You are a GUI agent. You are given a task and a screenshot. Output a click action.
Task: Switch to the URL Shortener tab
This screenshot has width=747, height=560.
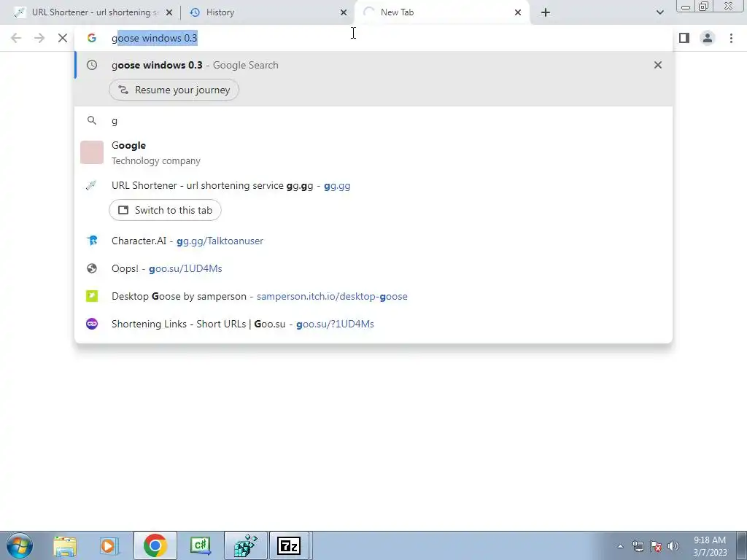pos(94,12)
